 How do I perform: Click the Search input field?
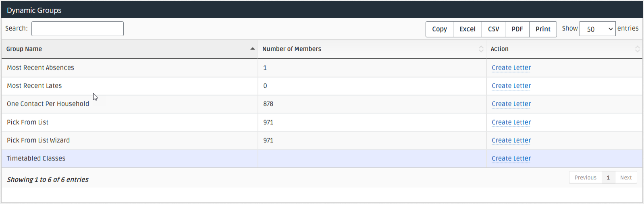tap(77, 29)
